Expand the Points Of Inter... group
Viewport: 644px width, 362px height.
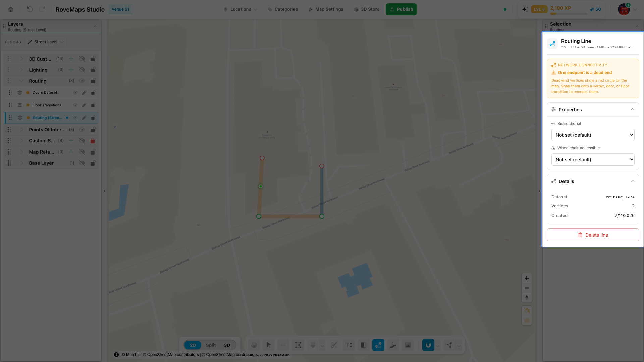click(x=21, y=130)
